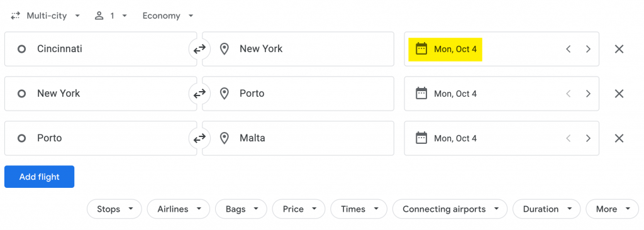Swap Cincinnati and New York airports
This screenshot has height=230, width=644.
(x=199, y=49)
